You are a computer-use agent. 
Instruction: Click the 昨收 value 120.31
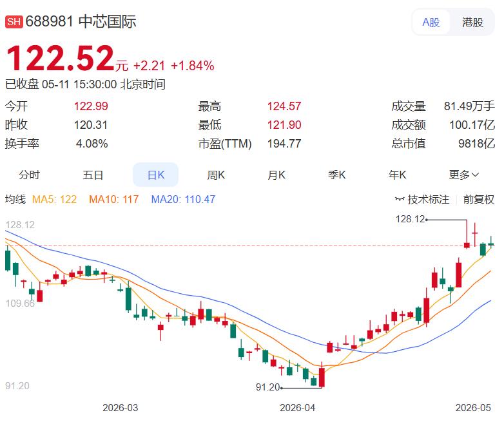coord(91,125)
